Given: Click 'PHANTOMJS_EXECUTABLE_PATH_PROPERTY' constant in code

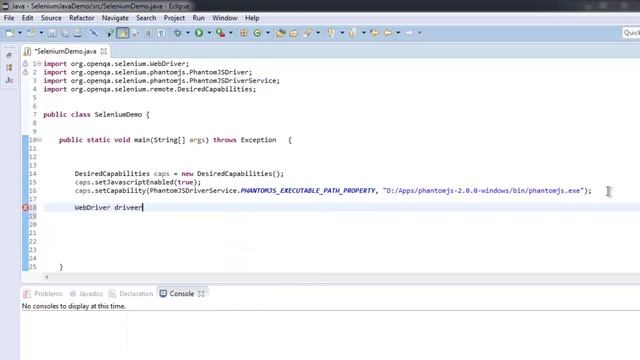Looking at the screenshot, I should 308,191.
